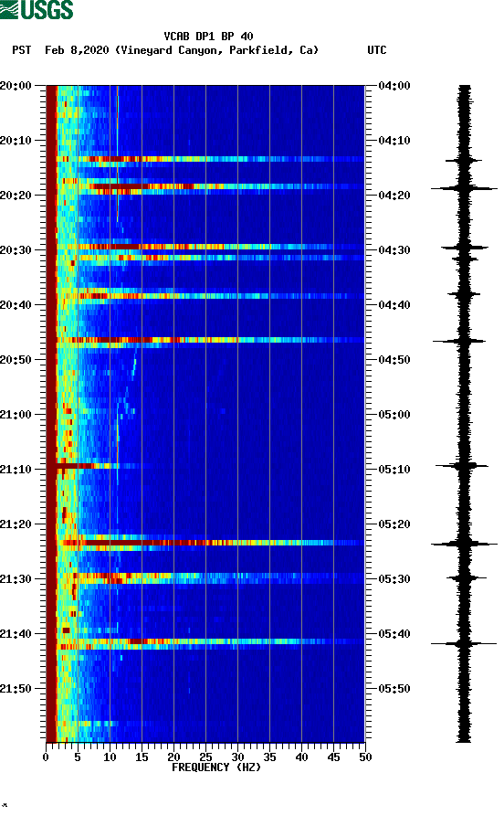Click the 04:00 UTC time label

point(394,86)
